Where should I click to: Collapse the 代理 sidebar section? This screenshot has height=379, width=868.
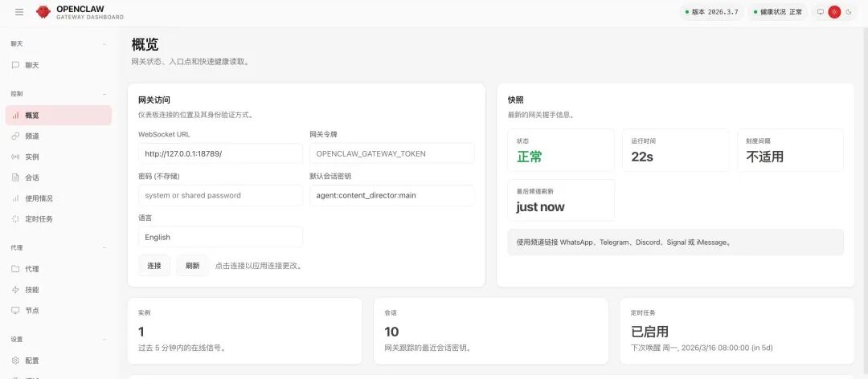104,248
